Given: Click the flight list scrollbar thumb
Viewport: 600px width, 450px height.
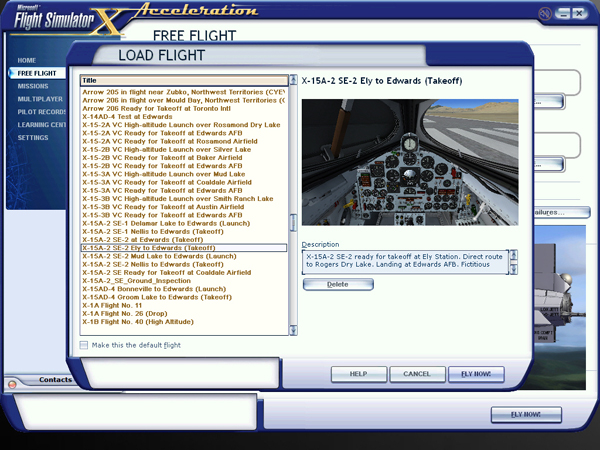Looking at the screenshot, I should (293, 222).
